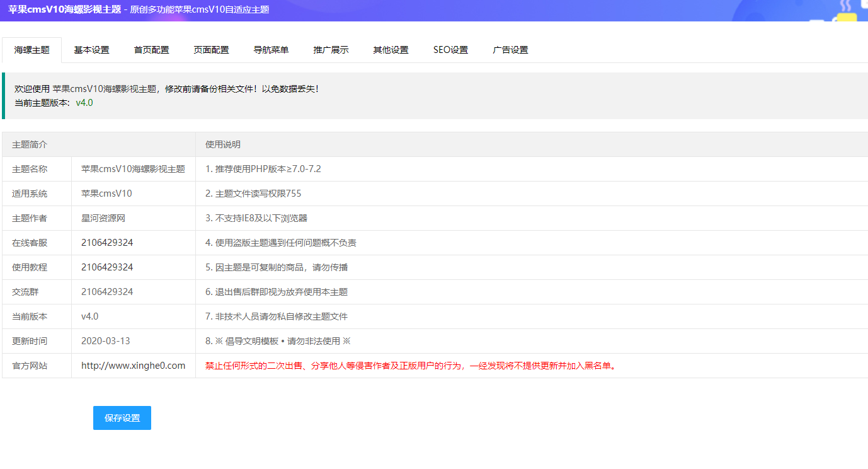Click the 请勿传播 instruction line
Image resolution: width=868 pixels, height=469 pixels.
pyautogui.click(x=277, y=267)
